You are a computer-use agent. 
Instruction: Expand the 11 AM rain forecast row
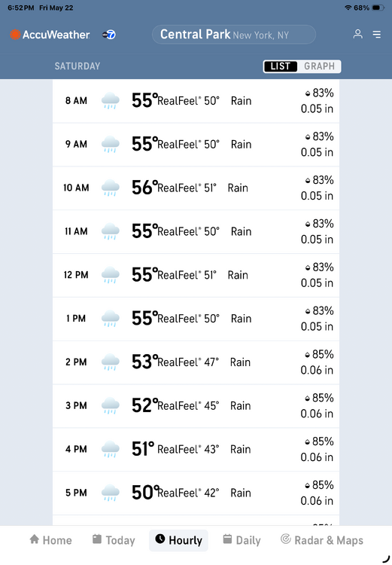[196, 231]
